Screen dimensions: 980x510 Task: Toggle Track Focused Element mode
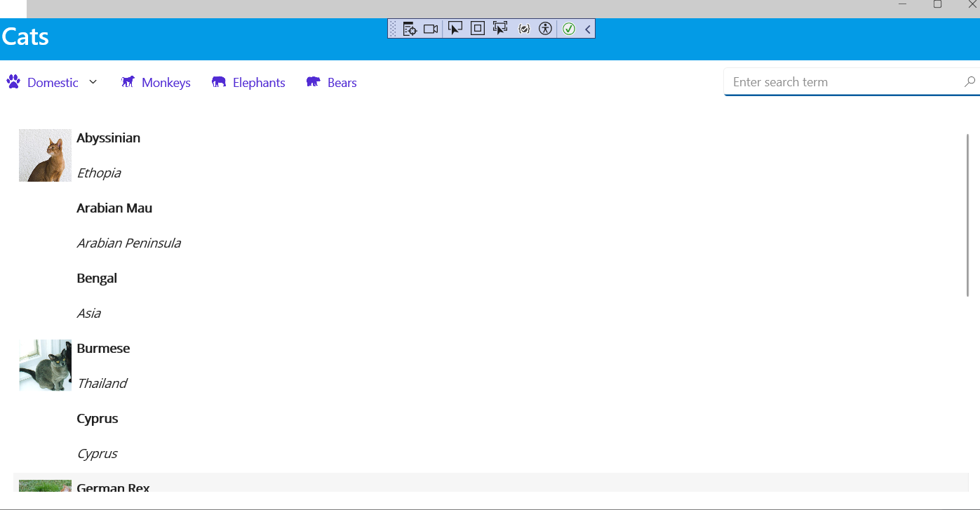pos(499,28)
